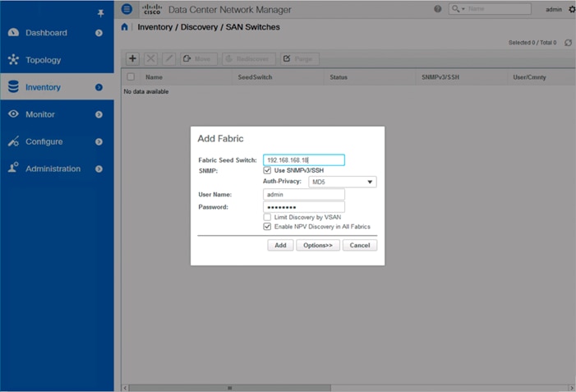
Task: Click the admin user label
Action: [x=554, y=10]
